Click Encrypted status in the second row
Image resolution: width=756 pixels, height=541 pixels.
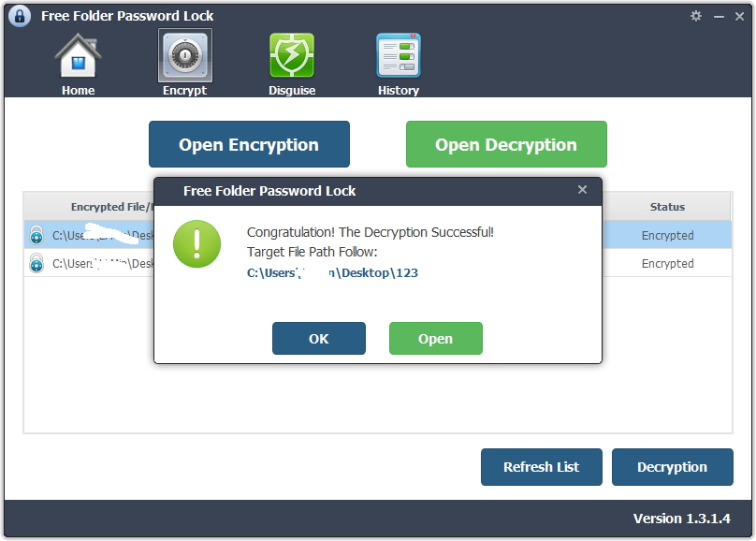pos(668,263)
